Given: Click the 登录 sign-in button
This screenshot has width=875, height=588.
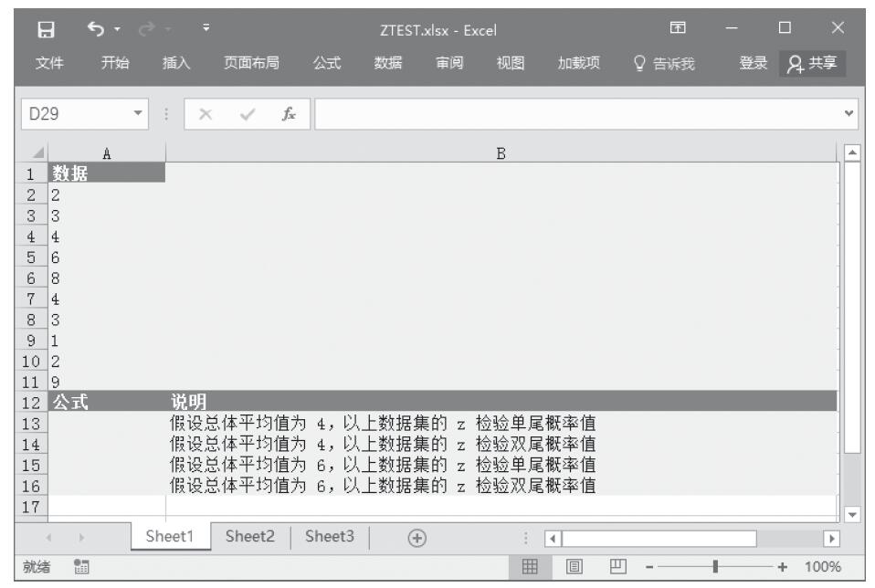Looking at the screenshot, I should tap(752, 64).
